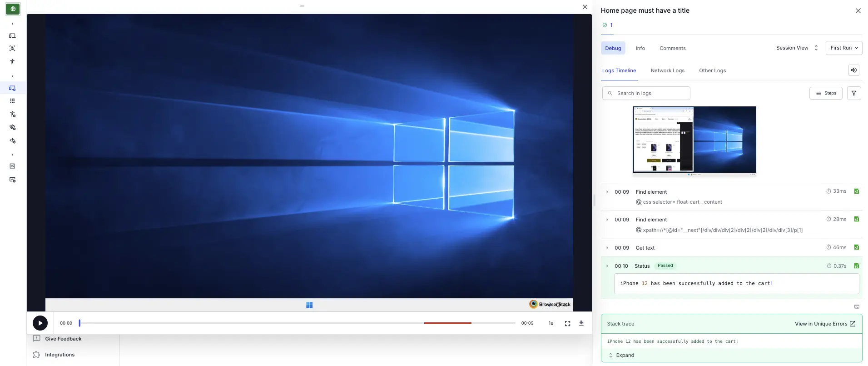
Task: Switch to Logs Timeline tab
Action: tap(619, 70)
